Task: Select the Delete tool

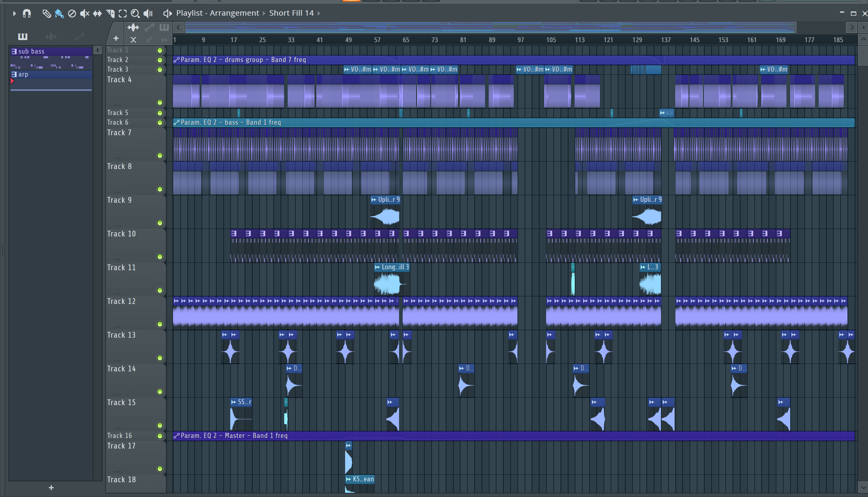Action: point(72,13)
